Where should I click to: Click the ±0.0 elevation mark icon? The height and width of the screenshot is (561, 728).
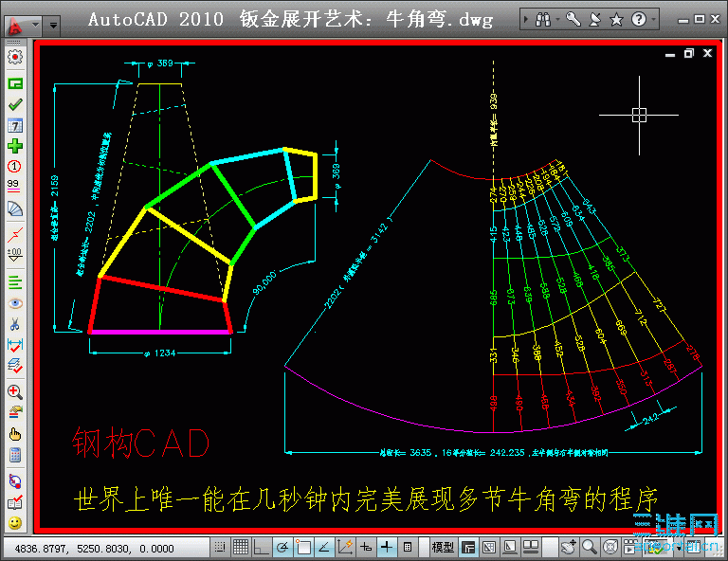tap(15, 254)
